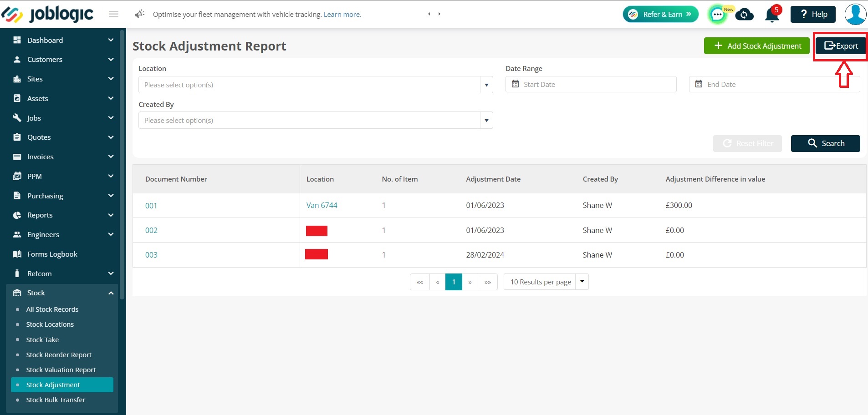Click End Date calendar icon

(699, 84)
